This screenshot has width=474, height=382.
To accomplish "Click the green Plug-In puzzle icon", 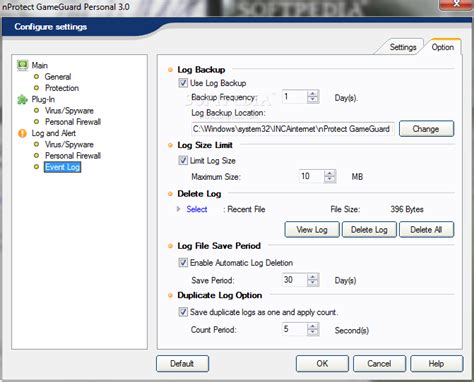I will tap(22, 99).
